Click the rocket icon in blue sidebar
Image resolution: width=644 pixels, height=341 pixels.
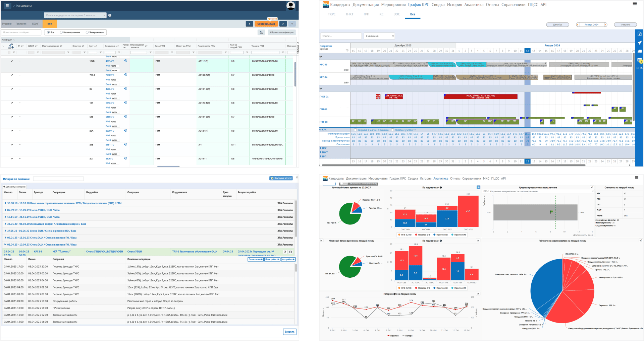tap(640, 43)
